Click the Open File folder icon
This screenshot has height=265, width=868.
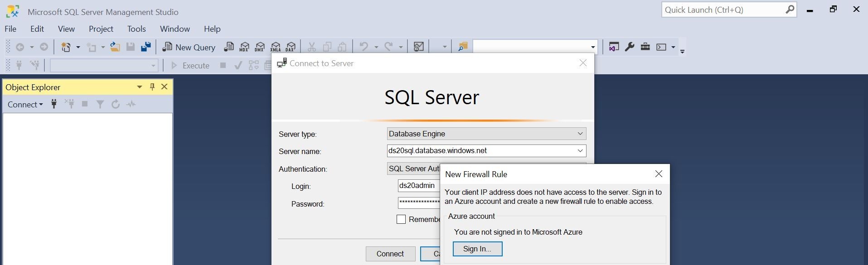[x=115, y=47]
